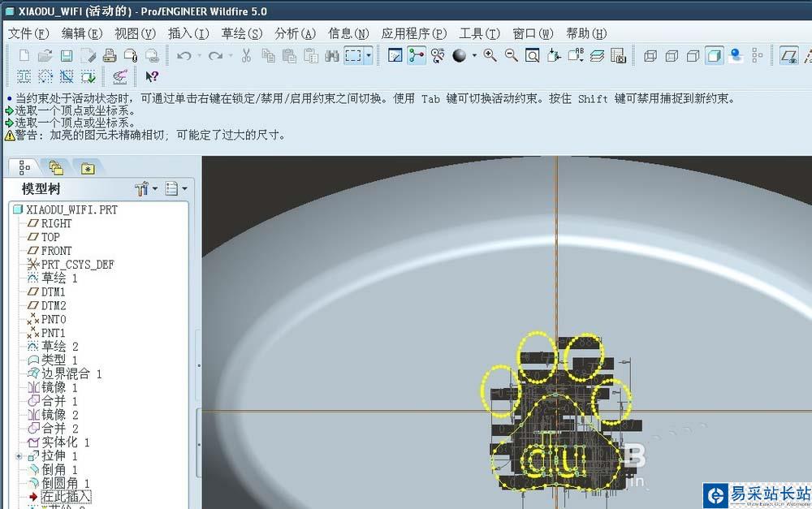Click the dashed box selection icon
This screenshot has height=509, width=812.
[353, 55]
